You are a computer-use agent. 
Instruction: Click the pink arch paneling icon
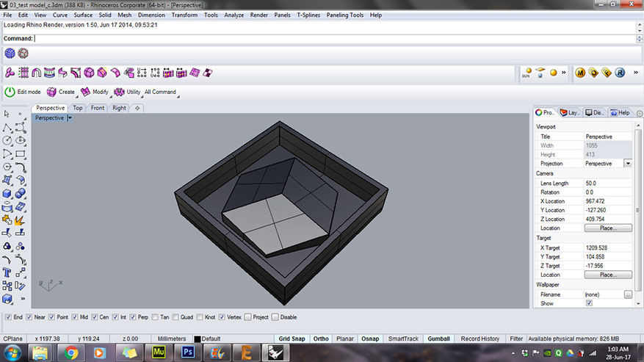[37, 73]
